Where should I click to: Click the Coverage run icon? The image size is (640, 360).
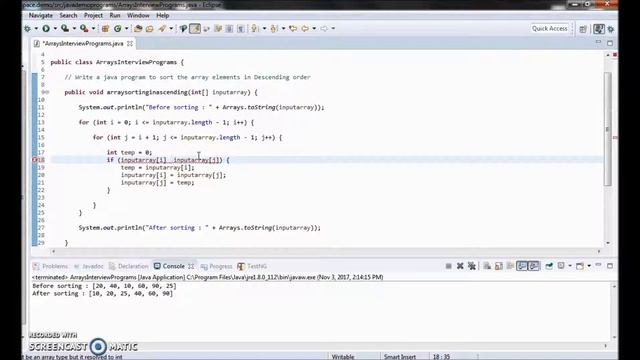[64, 28]
